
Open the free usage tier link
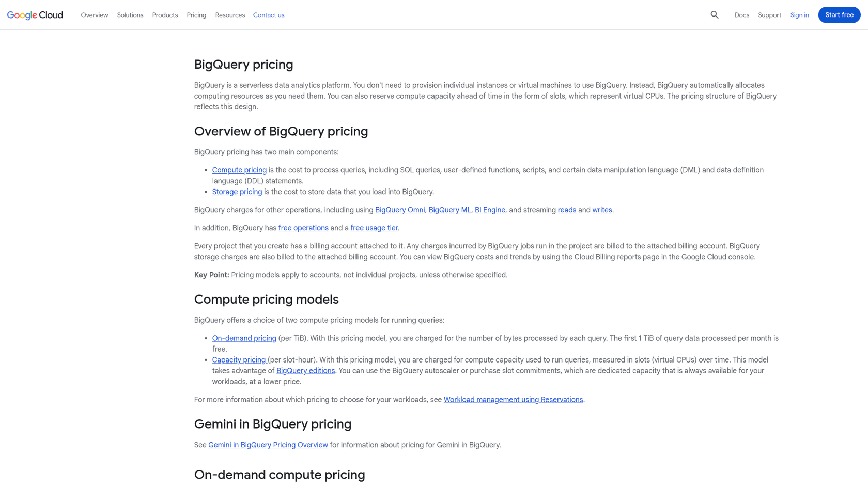pos(374,228)
